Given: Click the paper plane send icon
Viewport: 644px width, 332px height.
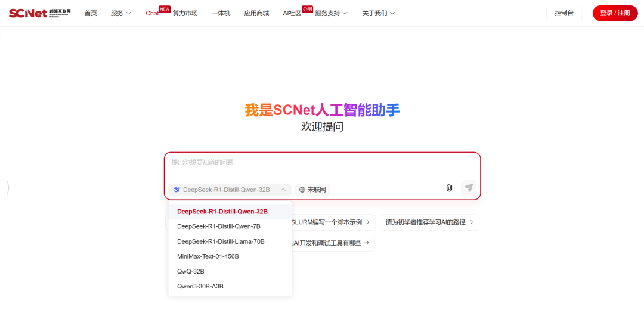Looking at the screenshot, I should click(469, 188).
